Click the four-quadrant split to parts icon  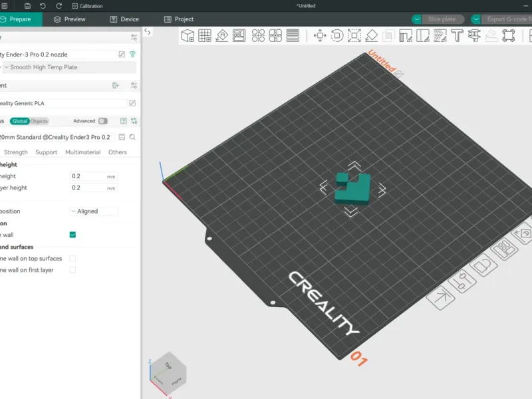point(275,35)
